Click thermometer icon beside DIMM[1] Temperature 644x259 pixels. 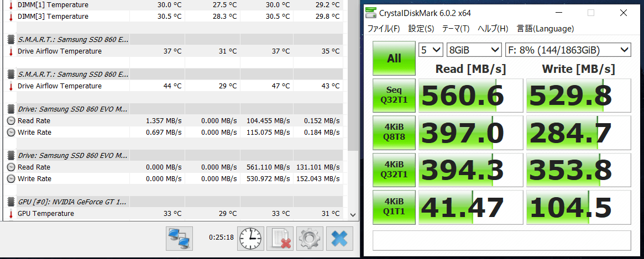pos(11,5)
